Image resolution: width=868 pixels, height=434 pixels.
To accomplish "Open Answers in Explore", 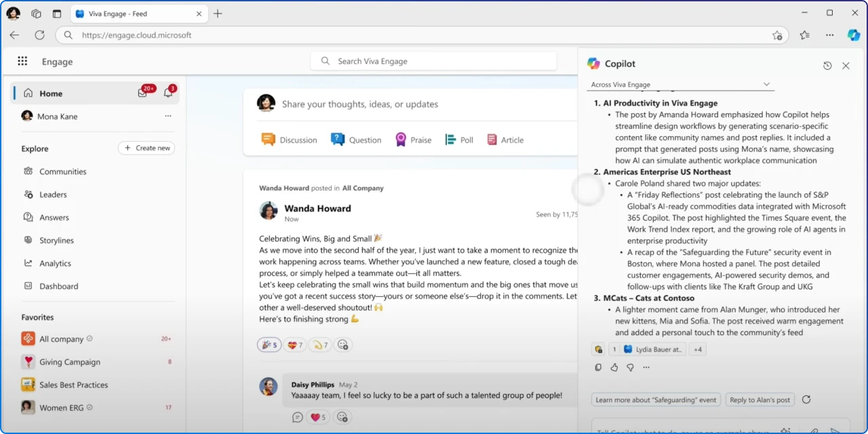I will 54,218.
